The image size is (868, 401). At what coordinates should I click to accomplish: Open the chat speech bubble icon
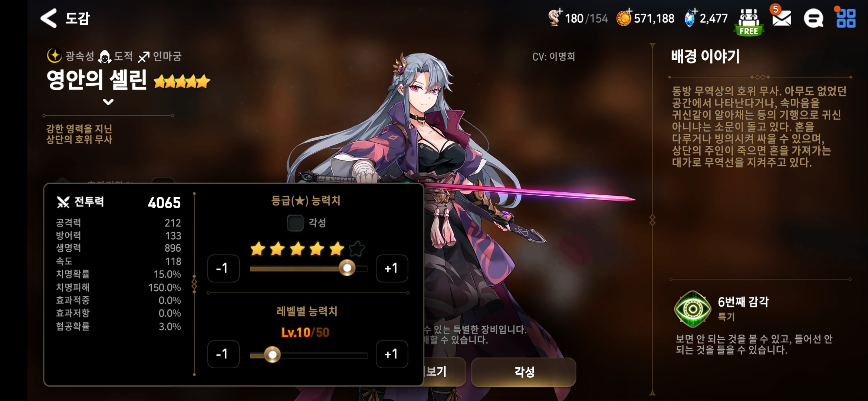pyautogui.click(x=813, y=18)
